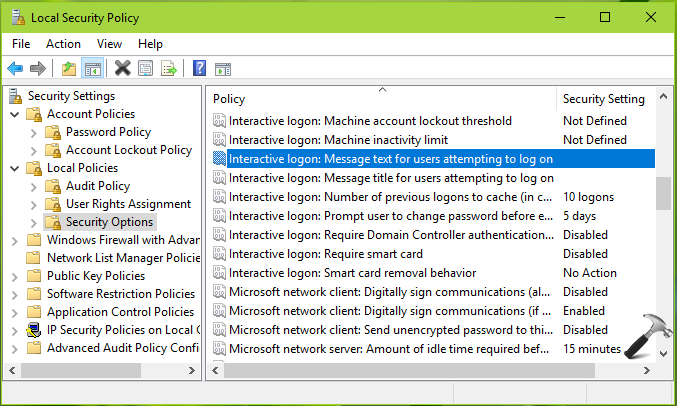Expand the Audit Policy node arrow
This screenshot has width=677, height=406.
point(34,187)
